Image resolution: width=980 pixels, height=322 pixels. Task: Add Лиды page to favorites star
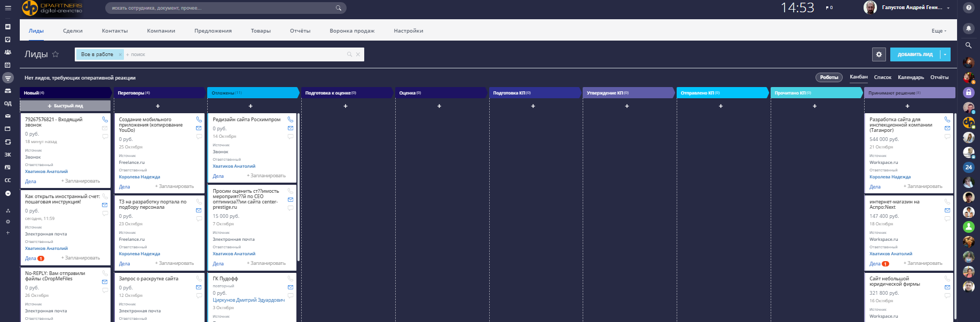coord(56,54)
